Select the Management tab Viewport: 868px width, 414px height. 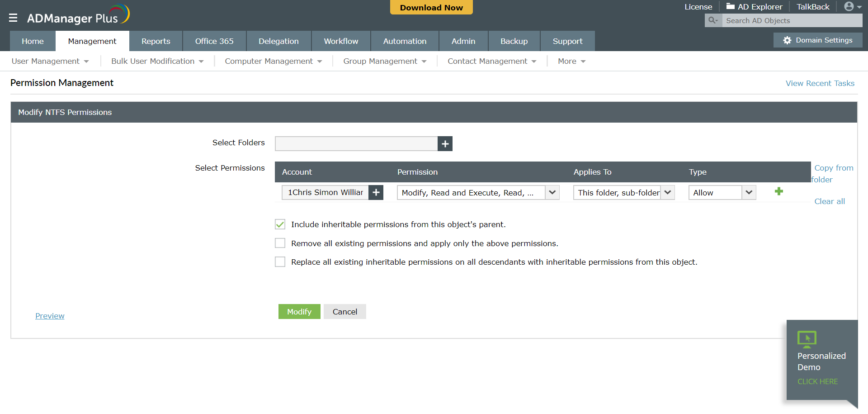click(92, 41)
